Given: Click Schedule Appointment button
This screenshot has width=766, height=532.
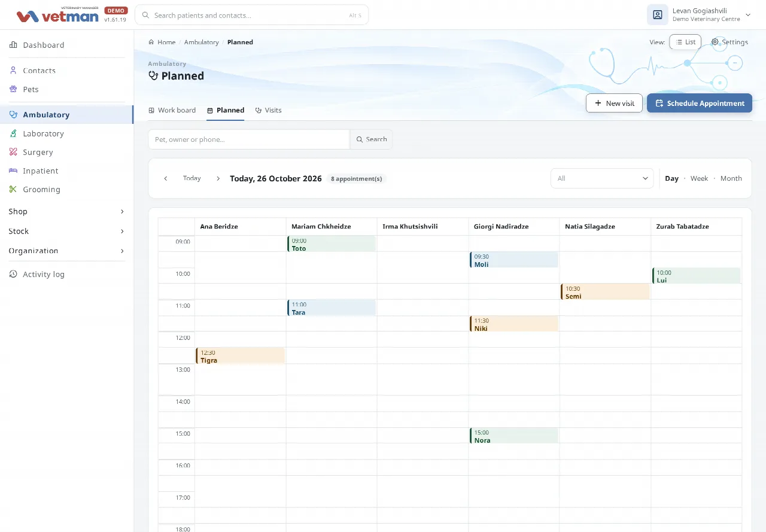Looking at the screenshot, I should click(x=700, y=103).
